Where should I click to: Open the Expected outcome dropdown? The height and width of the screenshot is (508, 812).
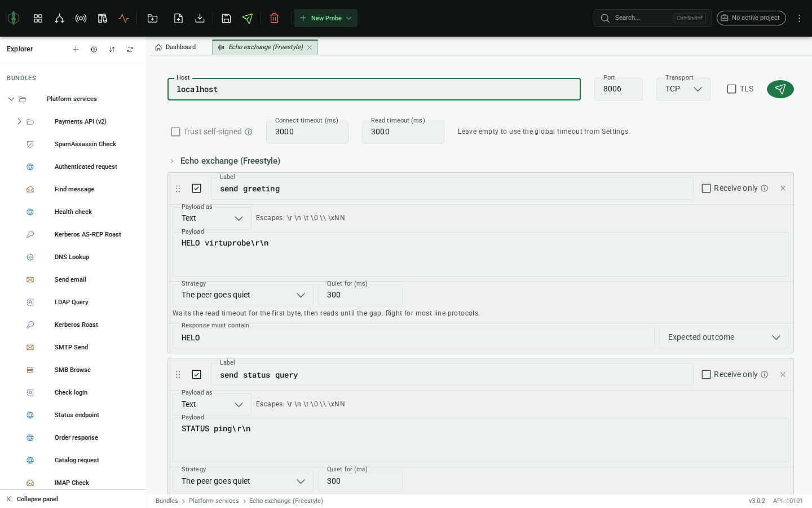coord(723,337)
